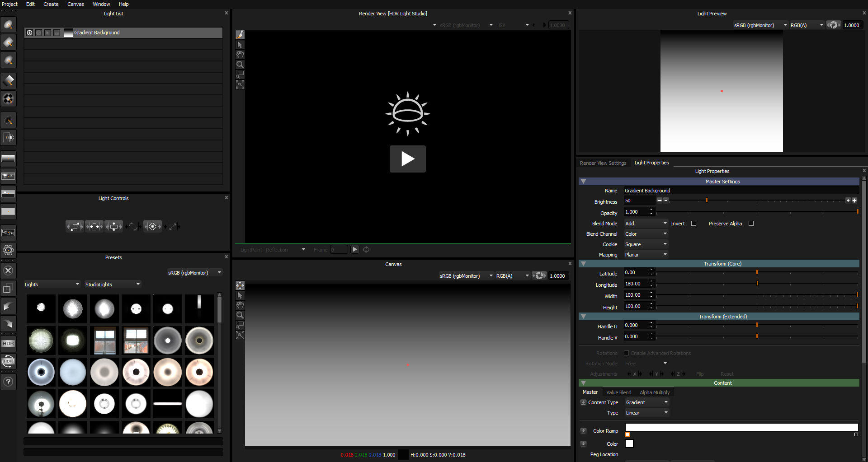Screen dimensions: 868x462
Task: Click the Latitude slider handle
Action: tap(757, 272)
